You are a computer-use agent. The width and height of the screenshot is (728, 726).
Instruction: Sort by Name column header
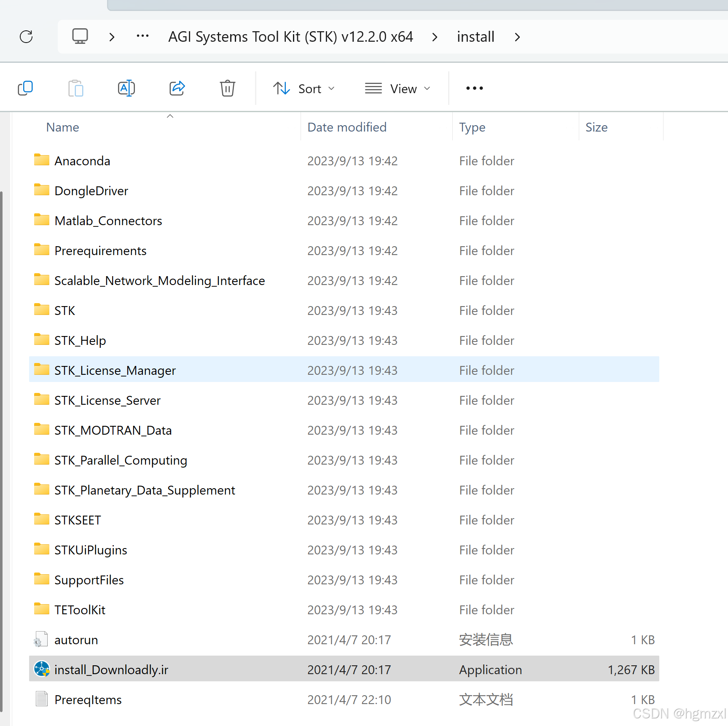(x=62, y=127)
